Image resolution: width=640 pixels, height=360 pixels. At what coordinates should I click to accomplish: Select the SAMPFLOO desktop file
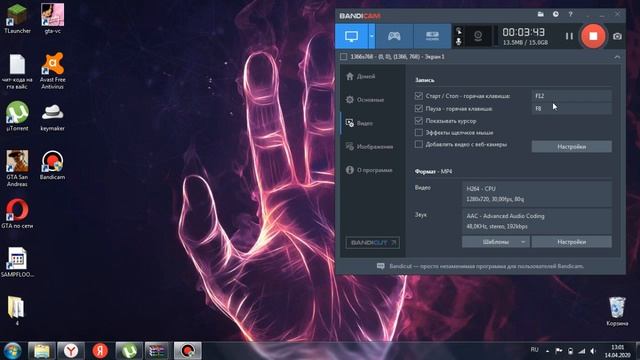[17, 262]
